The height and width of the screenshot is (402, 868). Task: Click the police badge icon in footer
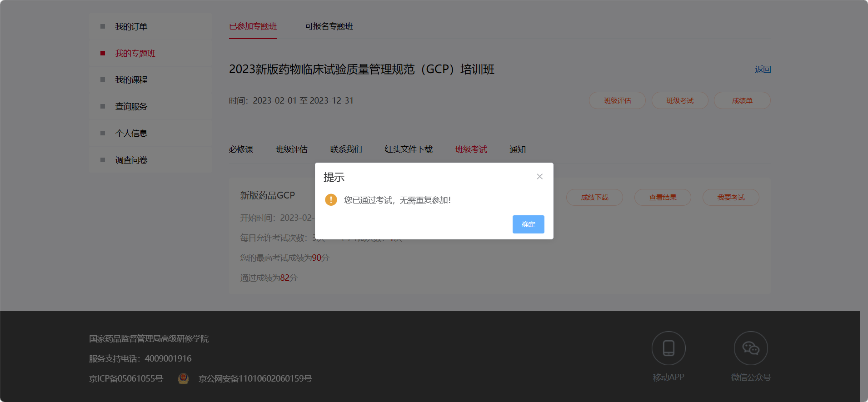(x=183, y=378)
